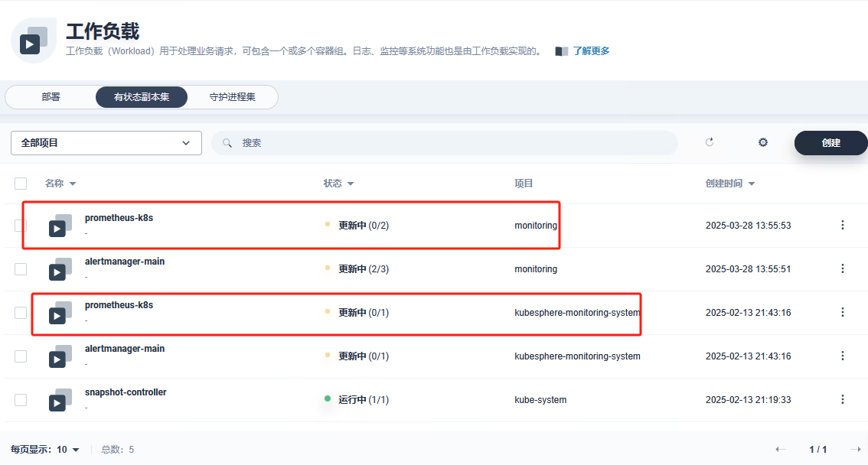This screenshot has width=868, height=465.
Task: Select the 有状态副本集 tab
Action: tap(142, 97)
